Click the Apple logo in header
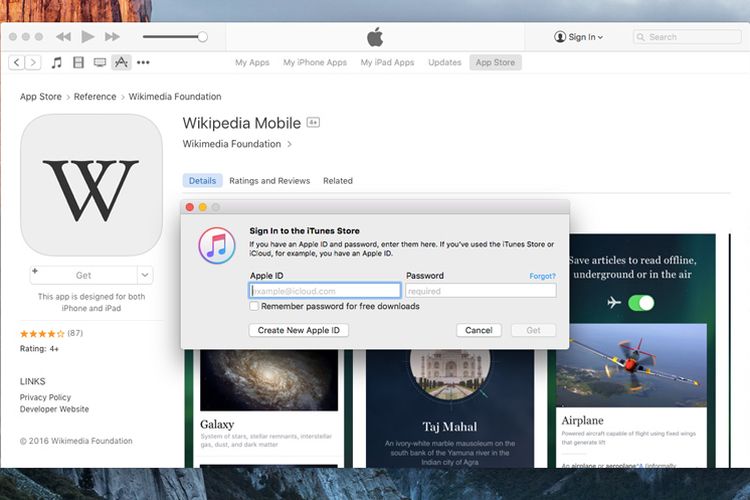 click(x=375, y=37)
